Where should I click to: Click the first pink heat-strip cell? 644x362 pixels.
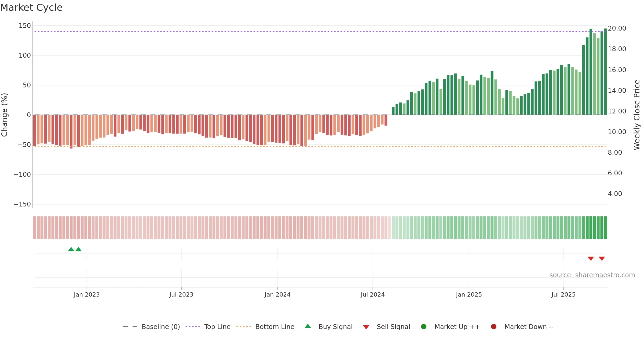(35, 228)
